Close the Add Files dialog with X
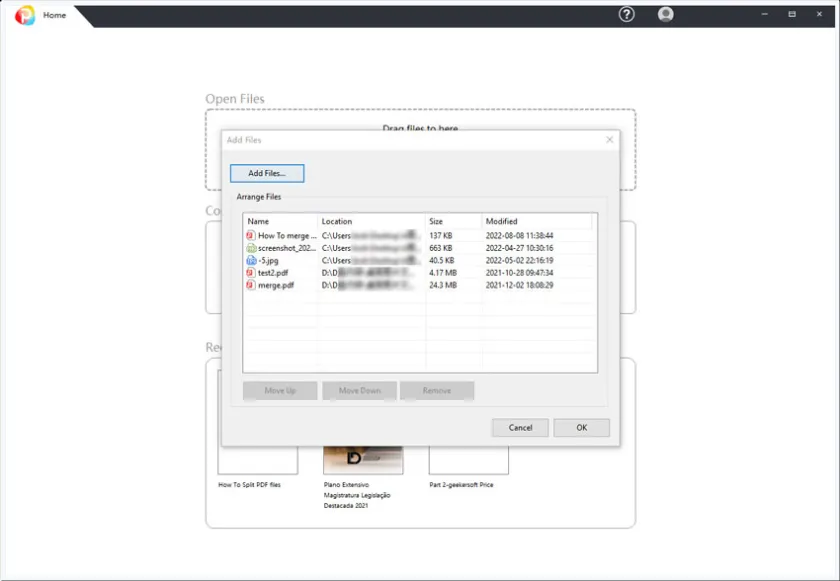 click(x=610, y=140)
